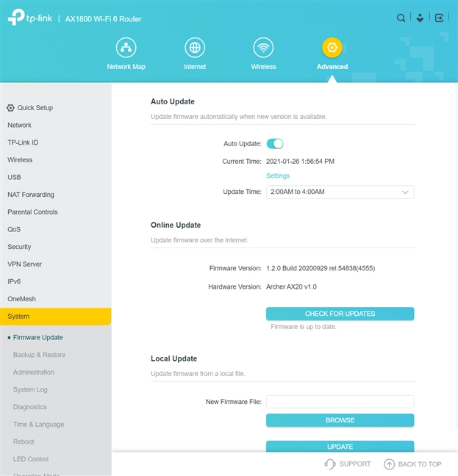Click the Support headset icon

[330, 464]
